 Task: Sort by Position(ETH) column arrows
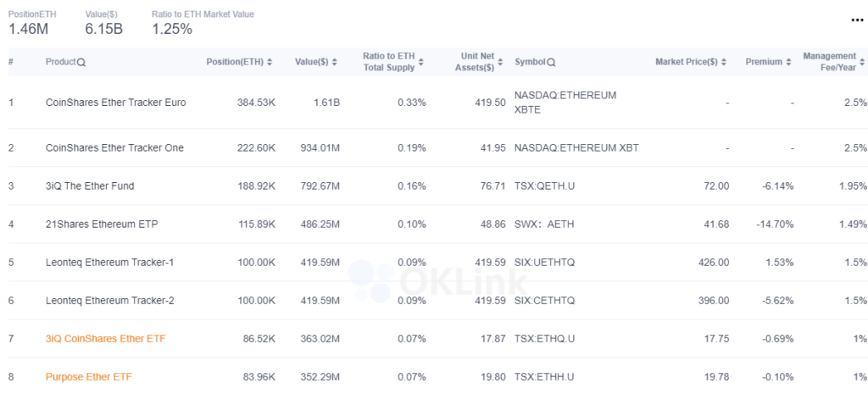pyautogui.click(x=270, y=63)
